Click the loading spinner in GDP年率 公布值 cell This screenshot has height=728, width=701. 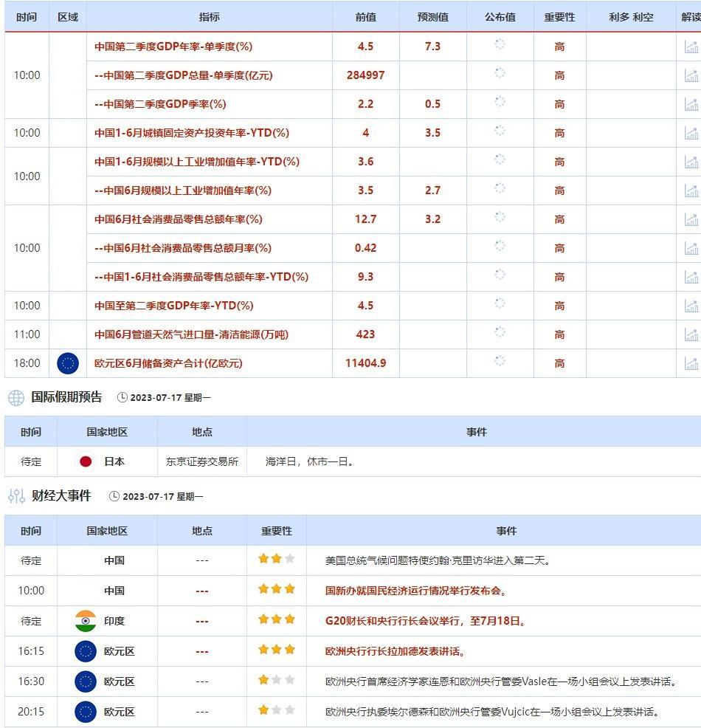(x=500, y=47)
